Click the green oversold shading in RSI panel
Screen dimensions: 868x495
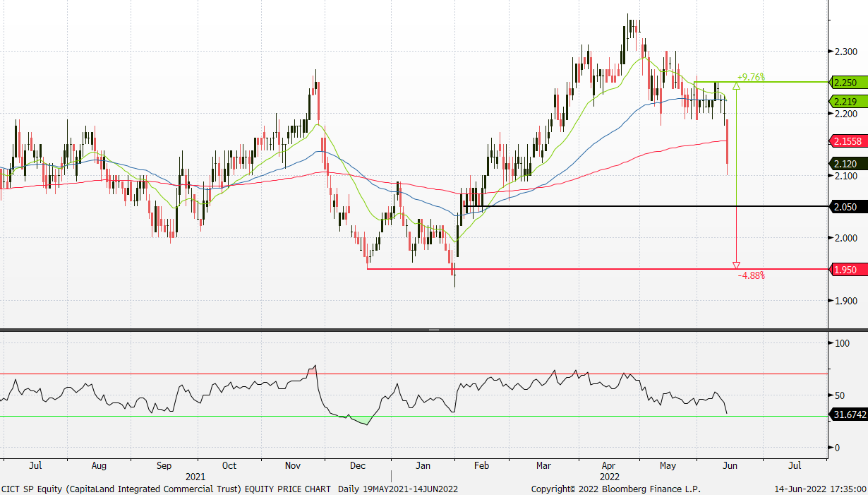coord(362,421)
